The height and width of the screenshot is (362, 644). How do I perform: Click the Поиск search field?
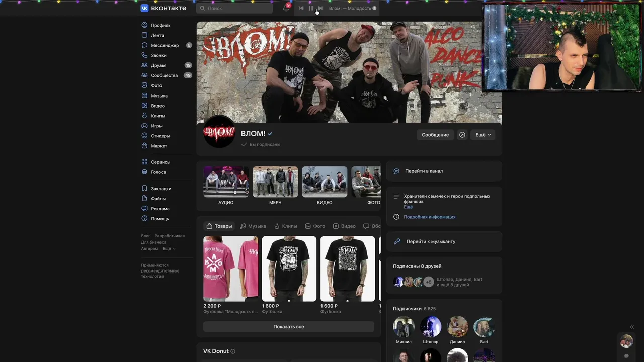(234, 8)
